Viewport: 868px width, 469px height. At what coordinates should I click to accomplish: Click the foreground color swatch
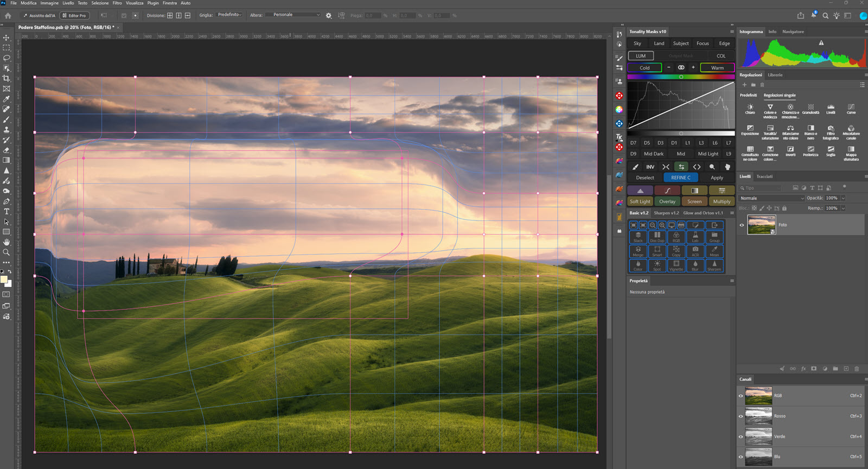[x=4, y=280]
